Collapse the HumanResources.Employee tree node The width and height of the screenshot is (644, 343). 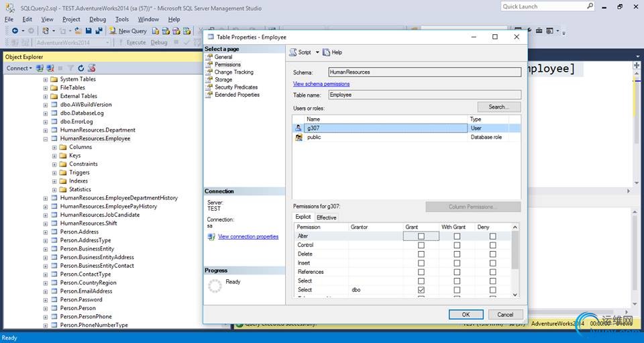pos(46,139)
